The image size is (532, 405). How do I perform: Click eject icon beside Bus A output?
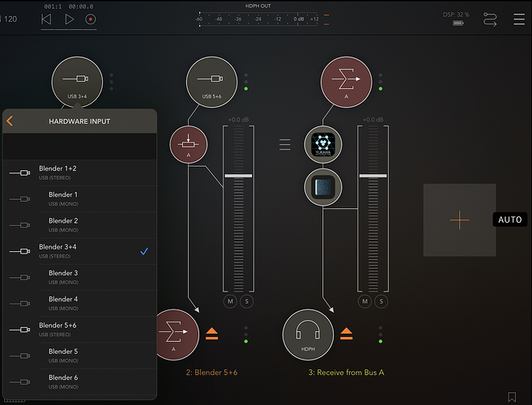[212, 334]
